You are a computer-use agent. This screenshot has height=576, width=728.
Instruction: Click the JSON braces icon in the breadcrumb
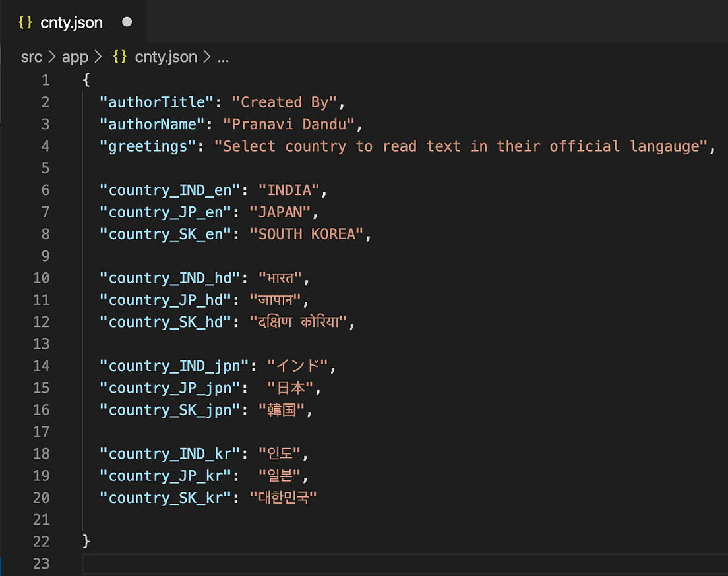[120, 57]
